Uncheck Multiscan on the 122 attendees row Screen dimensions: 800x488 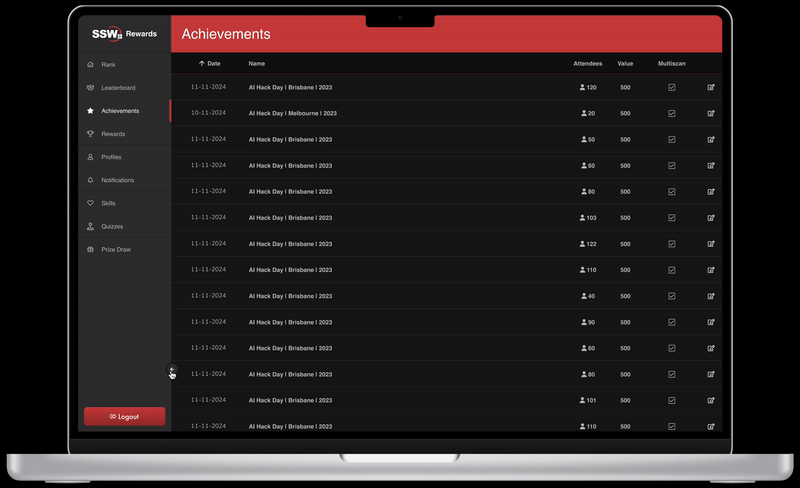click(x=672, y=243)
